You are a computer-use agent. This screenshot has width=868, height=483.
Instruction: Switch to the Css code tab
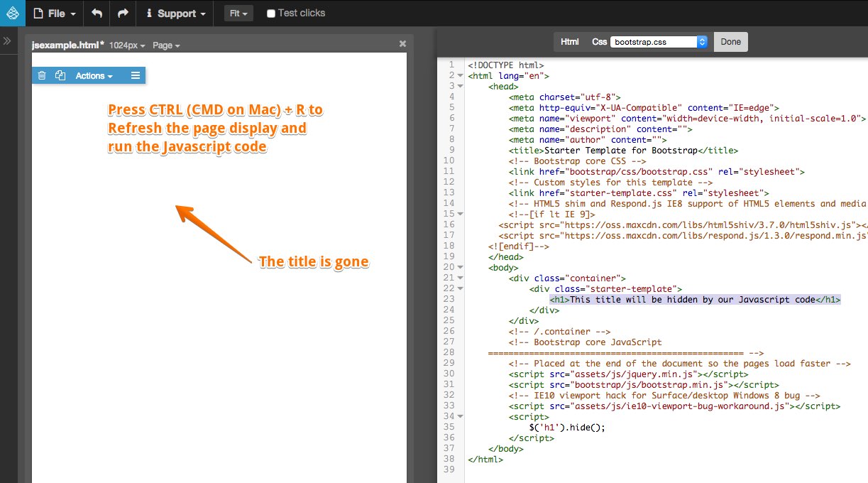599,42
